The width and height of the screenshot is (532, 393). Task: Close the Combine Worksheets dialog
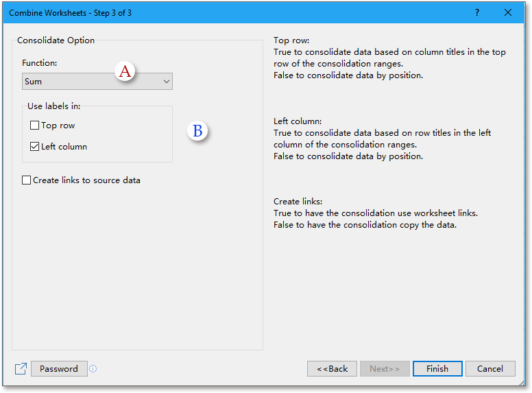click(x=508, y=12)
